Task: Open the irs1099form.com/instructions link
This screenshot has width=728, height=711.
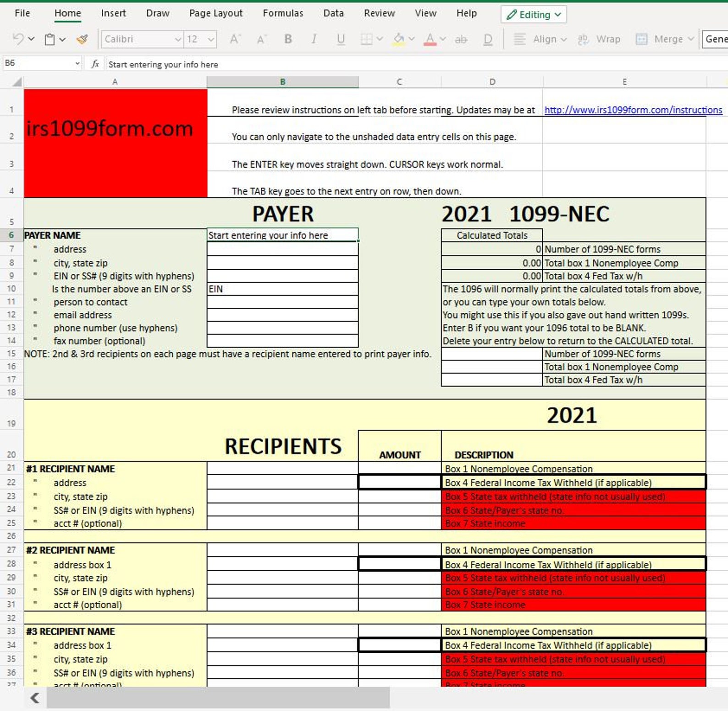Action: click(x=633, y=110)
